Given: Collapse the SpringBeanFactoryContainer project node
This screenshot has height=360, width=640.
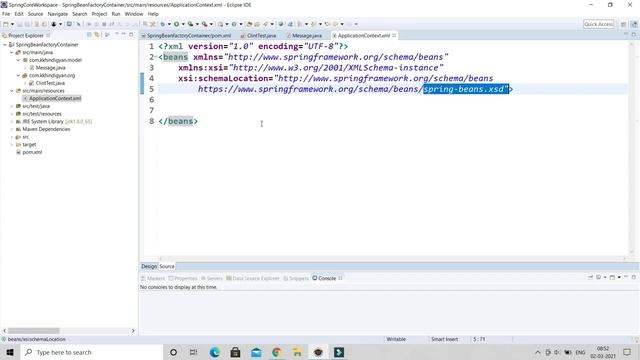Looking at the screenshot, I should tap(4, 44).
